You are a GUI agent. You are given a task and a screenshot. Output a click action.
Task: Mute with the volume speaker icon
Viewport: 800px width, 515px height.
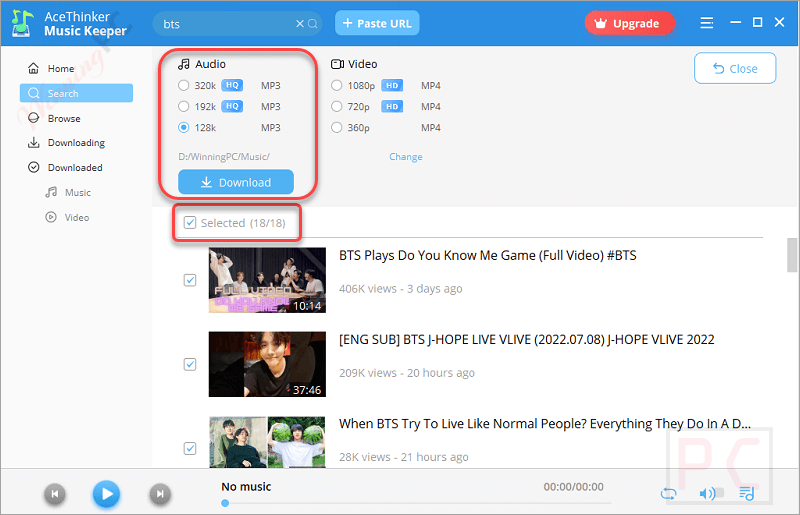706,494
